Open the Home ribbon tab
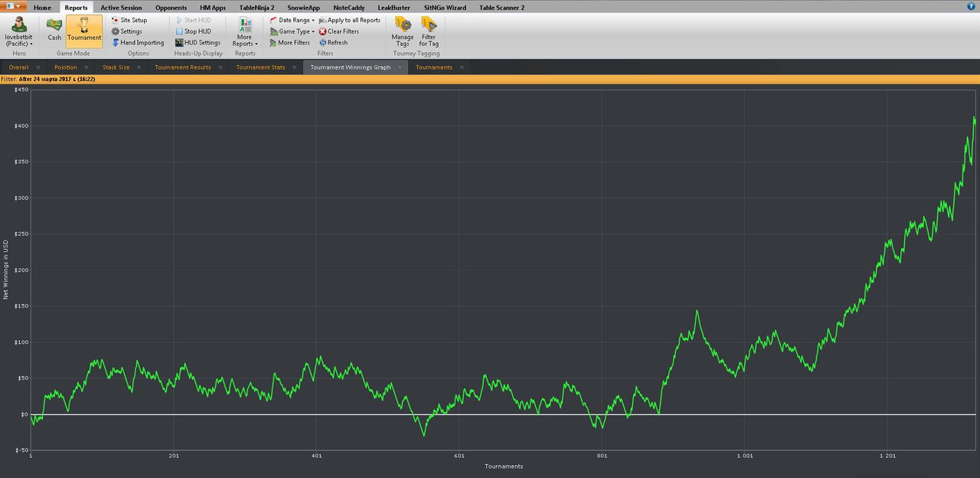The width and height of the screenshot is (980, 478). coord(42,8)
